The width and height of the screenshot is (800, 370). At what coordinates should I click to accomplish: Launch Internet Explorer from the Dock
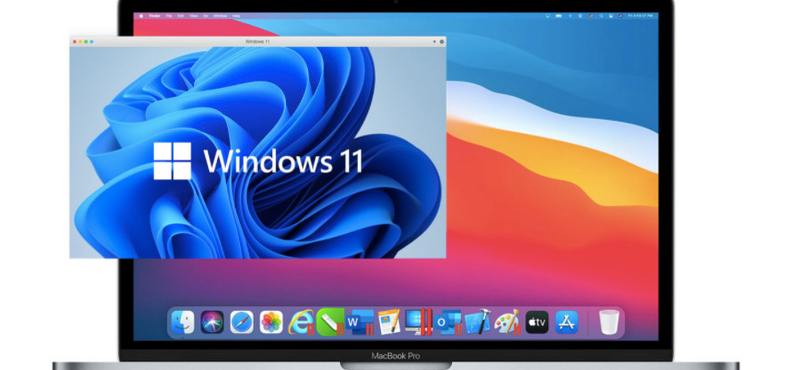(301, 322)
